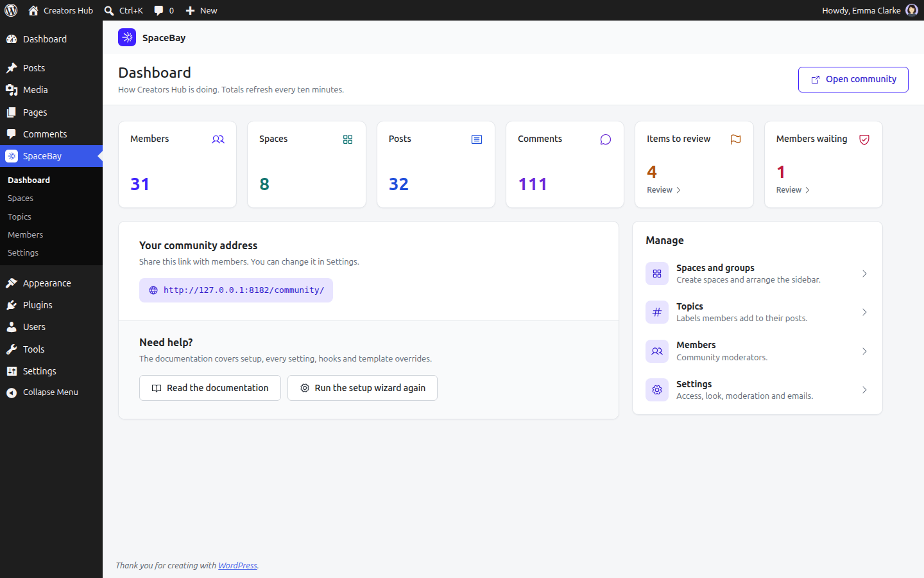Open the WordPress Settings sidebar item
The height and width of the screenshot is (578, 924).
51,371
